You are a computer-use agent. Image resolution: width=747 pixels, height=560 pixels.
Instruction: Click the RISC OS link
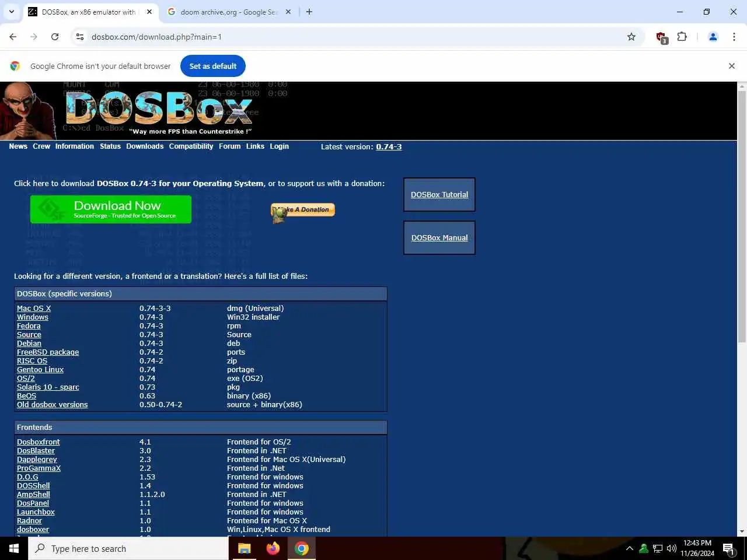tap(32, 361)
